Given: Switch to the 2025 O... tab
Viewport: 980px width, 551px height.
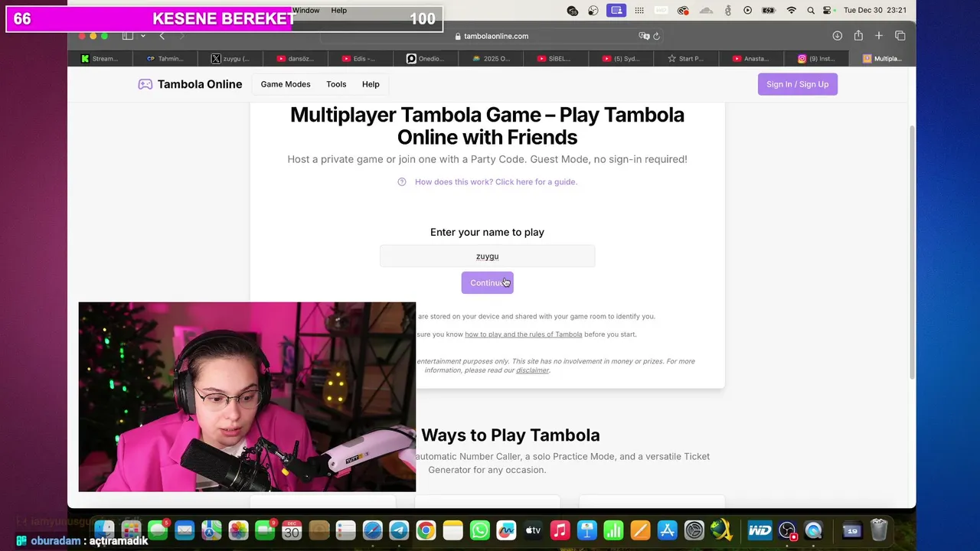Looking at the screenshot, I should click(x=491, y=58).
